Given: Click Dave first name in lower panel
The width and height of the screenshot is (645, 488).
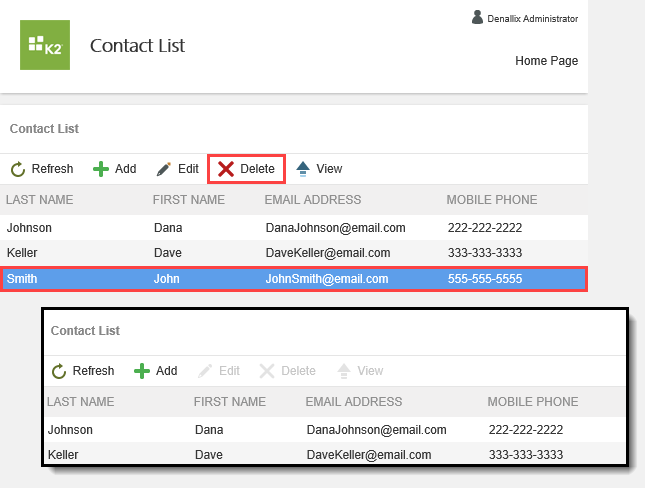Looking at the screenshot, I should pos(209,455).
